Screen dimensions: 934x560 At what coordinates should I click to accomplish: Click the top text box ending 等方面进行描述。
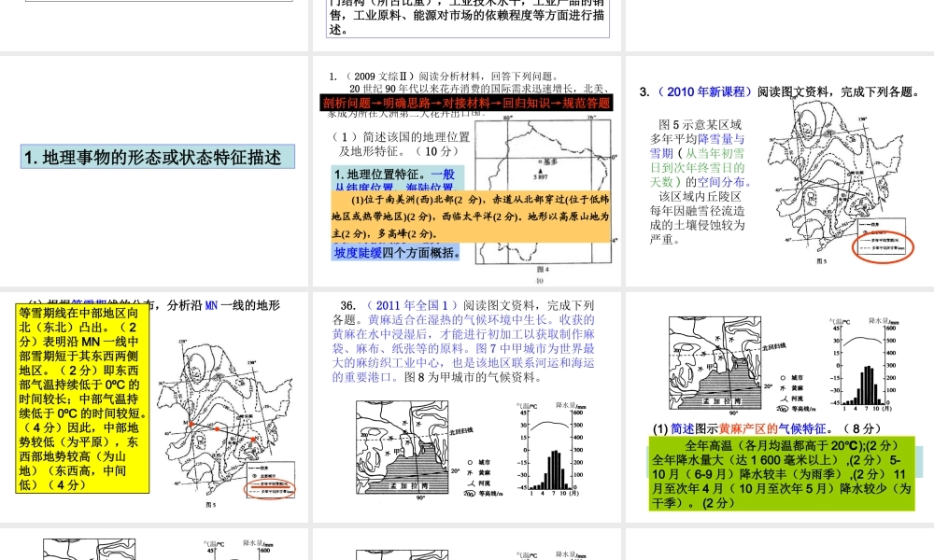pyautogui.click(x=468, y=18)
